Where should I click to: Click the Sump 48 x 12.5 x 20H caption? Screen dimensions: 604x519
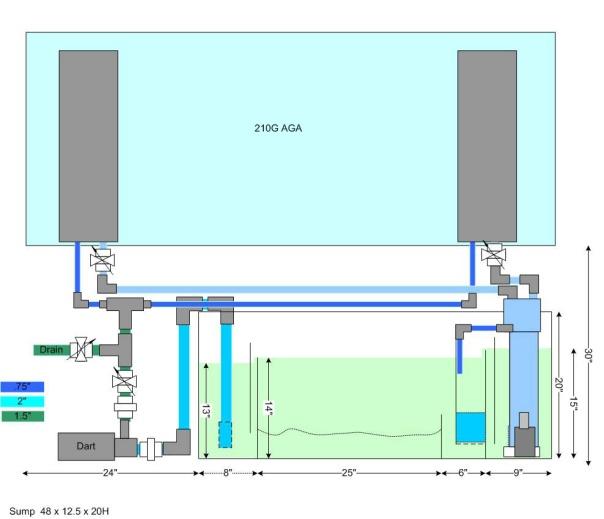coord(59,511)
